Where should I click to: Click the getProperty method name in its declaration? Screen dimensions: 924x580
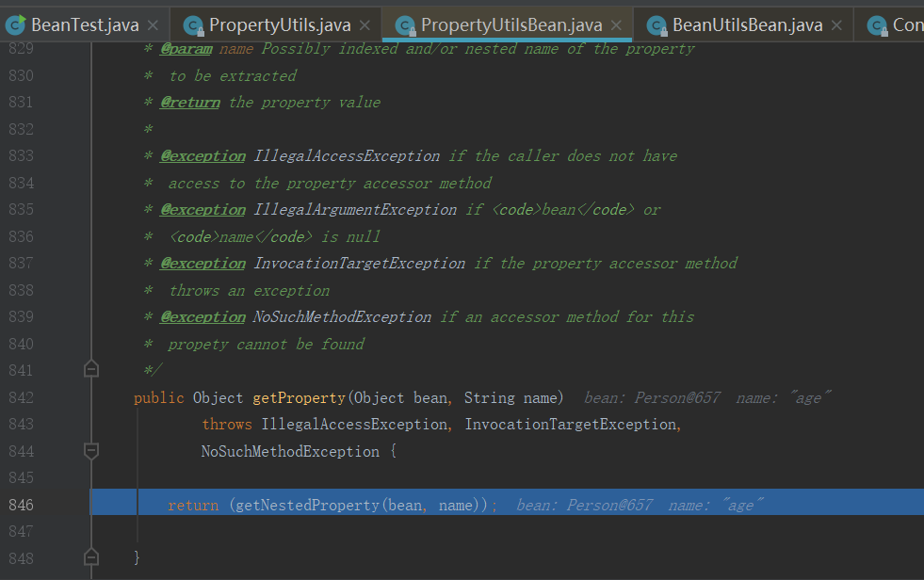click(300, 398)
